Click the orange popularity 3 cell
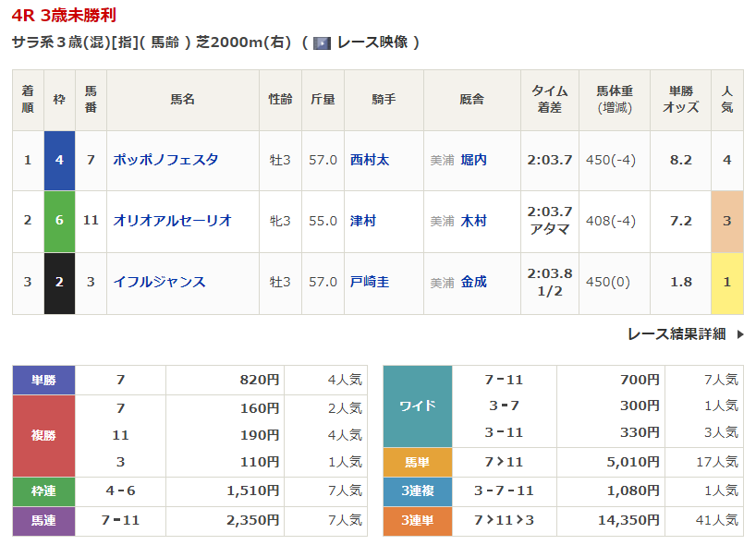The image size is (756, 545). coord(727,222)
